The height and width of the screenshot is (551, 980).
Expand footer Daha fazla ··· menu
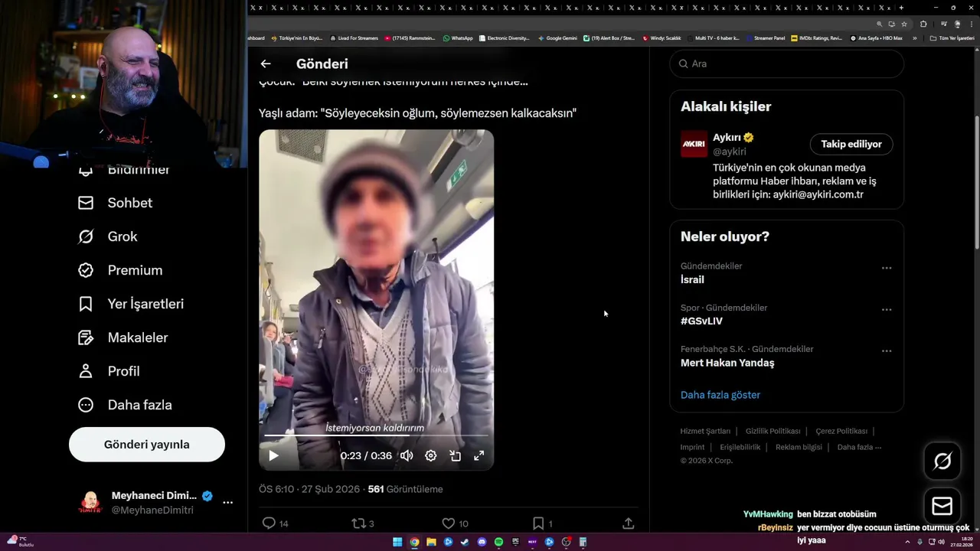tap(859, 447)
